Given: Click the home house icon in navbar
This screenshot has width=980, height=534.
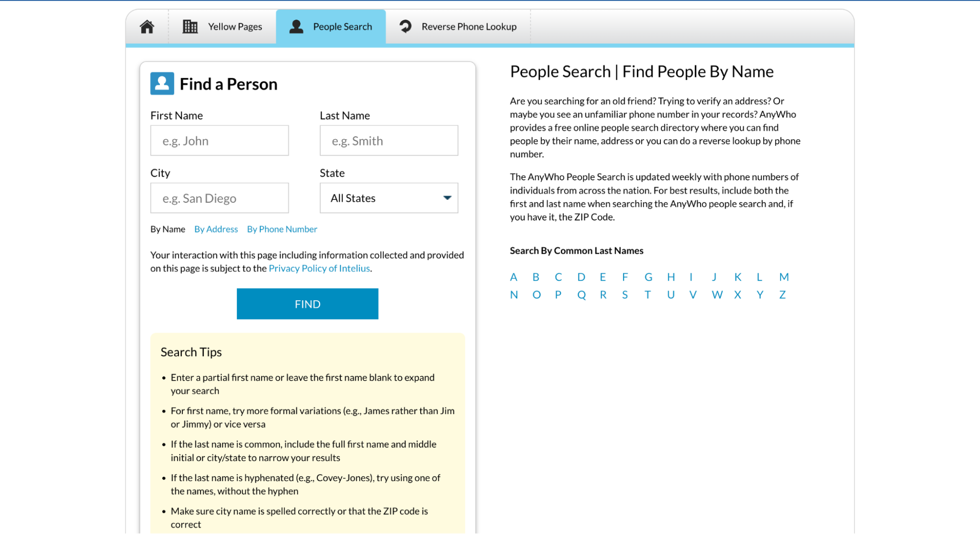Looking at the screenshot, I should click(147, 26).
